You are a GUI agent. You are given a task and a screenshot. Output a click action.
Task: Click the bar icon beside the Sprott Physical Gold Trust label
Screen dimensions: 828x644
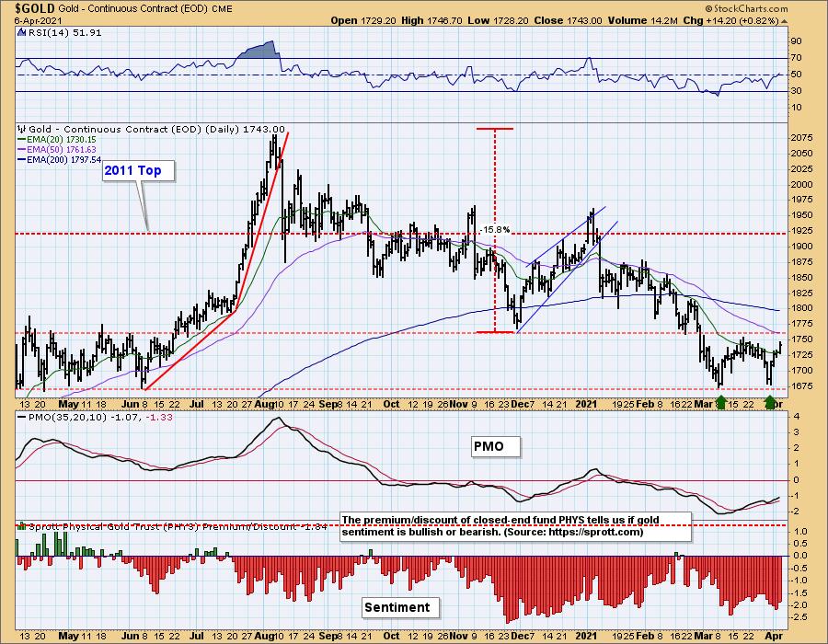(22, 525)
